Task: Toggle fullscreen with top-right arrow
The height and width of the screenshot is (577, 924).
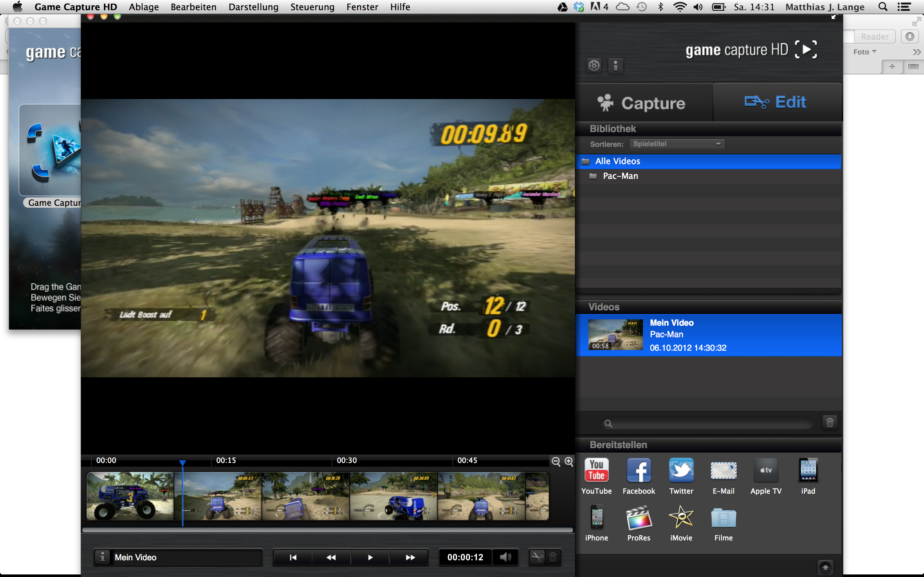Action: tap(834, 17)
